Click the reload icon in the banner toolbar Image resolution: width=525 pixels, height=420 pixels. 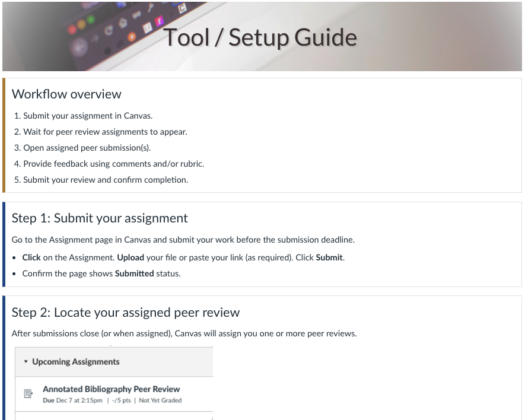tap(109, 30)
